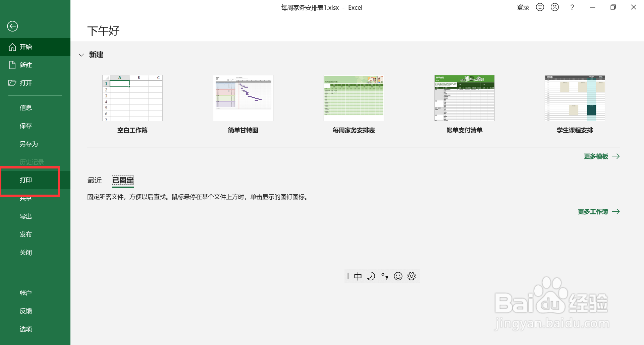Switch to the 最近 tab
The width and height of the screenshot is (644, 345).
pyautogui.click(x=95, y=180)
